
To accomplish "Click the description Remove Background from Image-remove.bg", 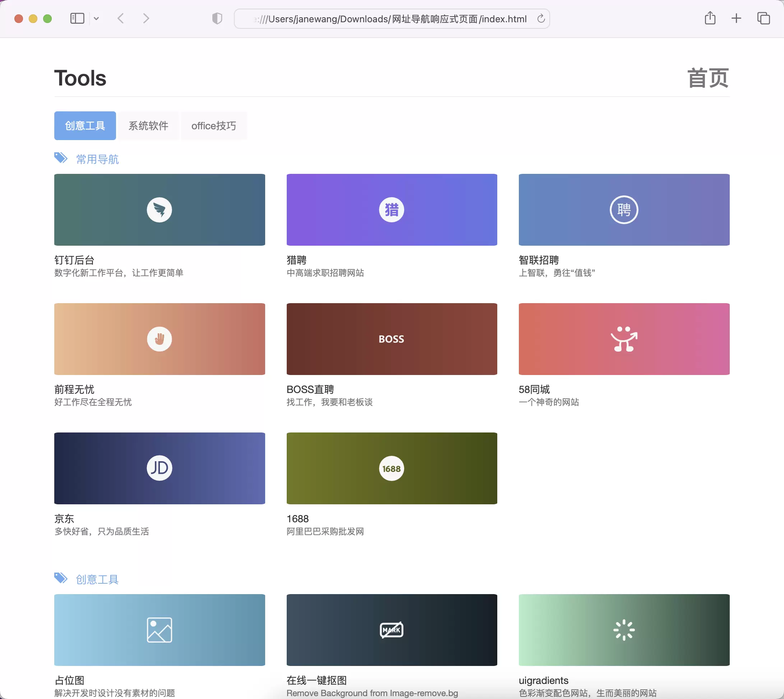I will (372, 693).
